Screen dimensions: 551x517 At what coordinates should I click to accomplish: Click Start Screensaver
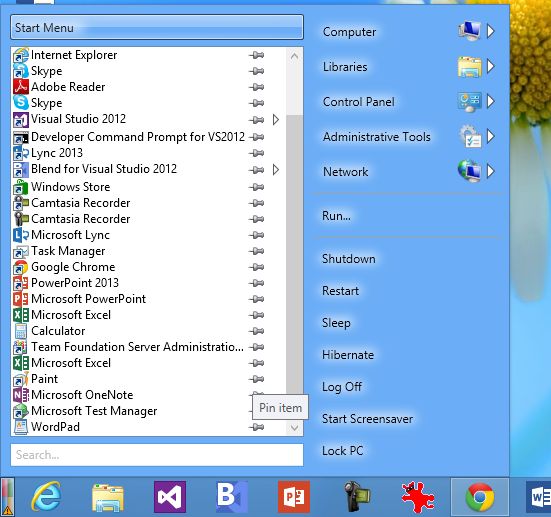[367, 419]
